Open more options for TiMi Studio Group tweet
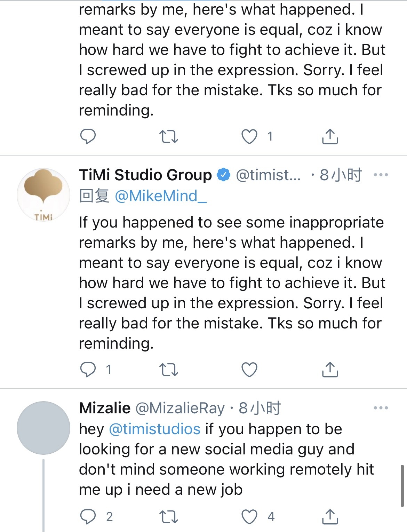This screenshot has height=532, width=407. click(381, 175)
